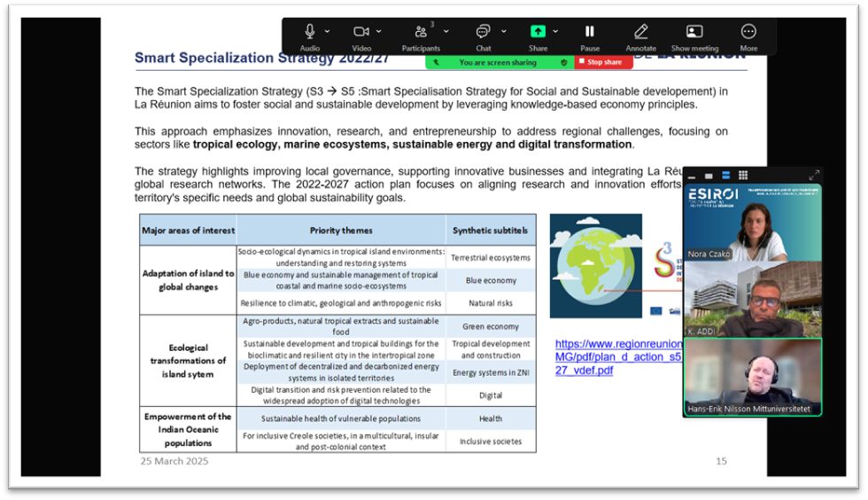Click the 'Natural risks' subtitle cell

491,303
